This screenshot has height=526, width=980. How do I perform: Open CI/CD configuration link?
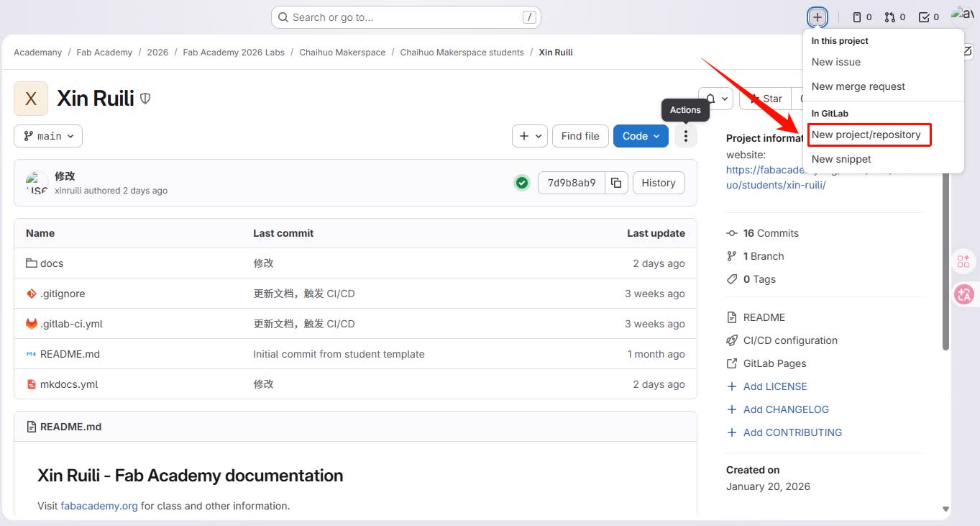coord(790,340)
